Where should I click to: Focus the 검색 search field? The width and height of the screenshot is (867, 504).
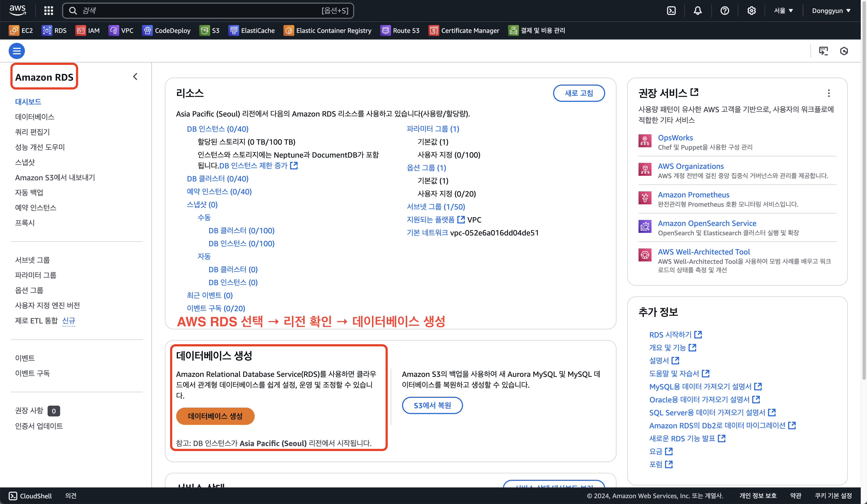208,11
